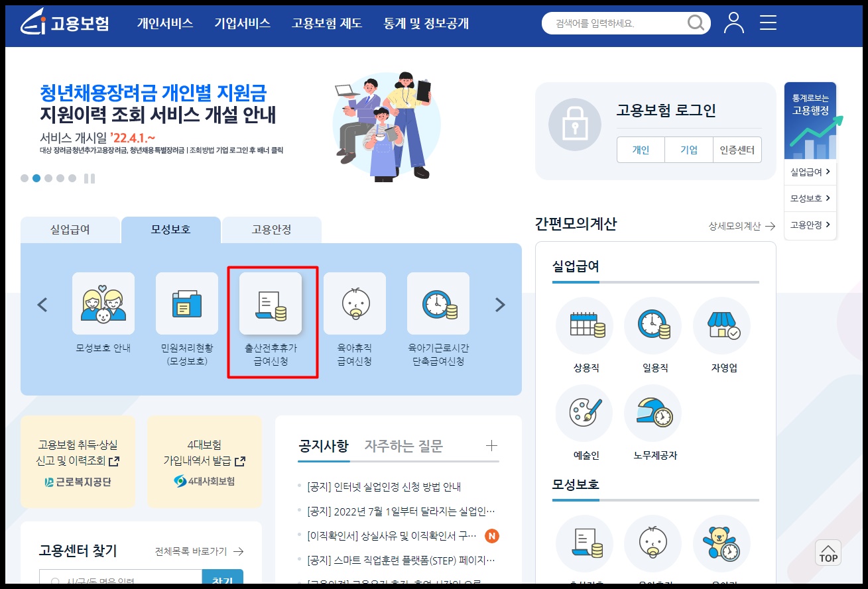
Task: Select third banner slide dot
Action: click(48, 178)
